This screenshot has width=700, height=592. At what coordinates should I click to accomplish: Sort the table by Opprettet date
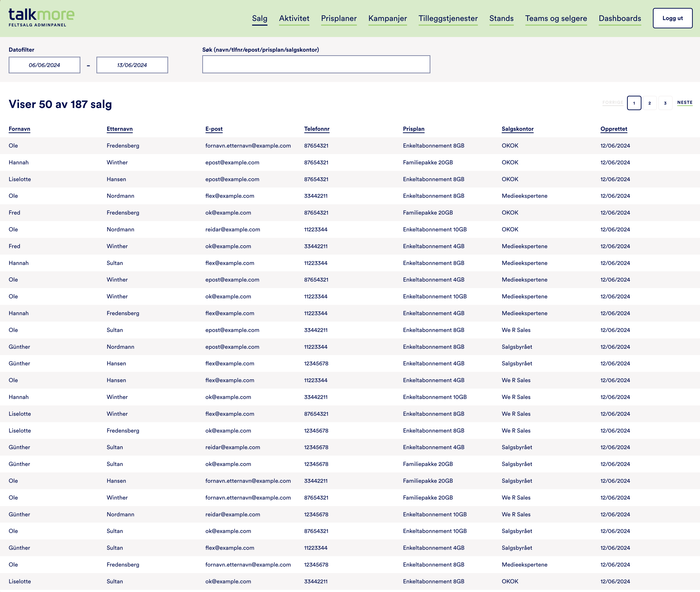click(614, 129)
